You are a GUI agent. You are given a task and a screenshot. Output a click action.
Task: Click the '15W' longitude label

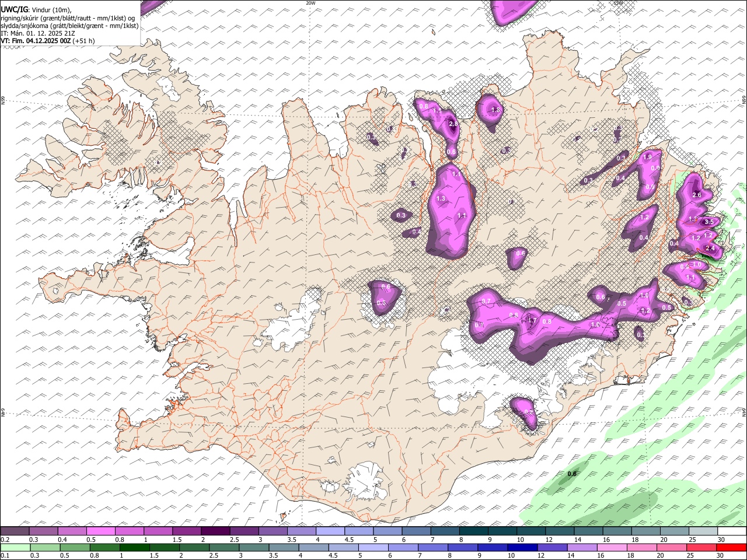coord(618,3)
